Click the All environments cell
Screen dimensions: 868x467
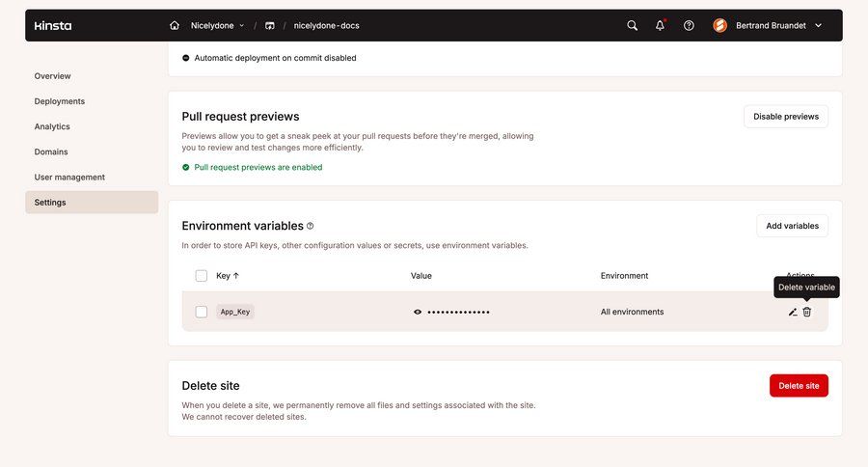tap(632, 312)
